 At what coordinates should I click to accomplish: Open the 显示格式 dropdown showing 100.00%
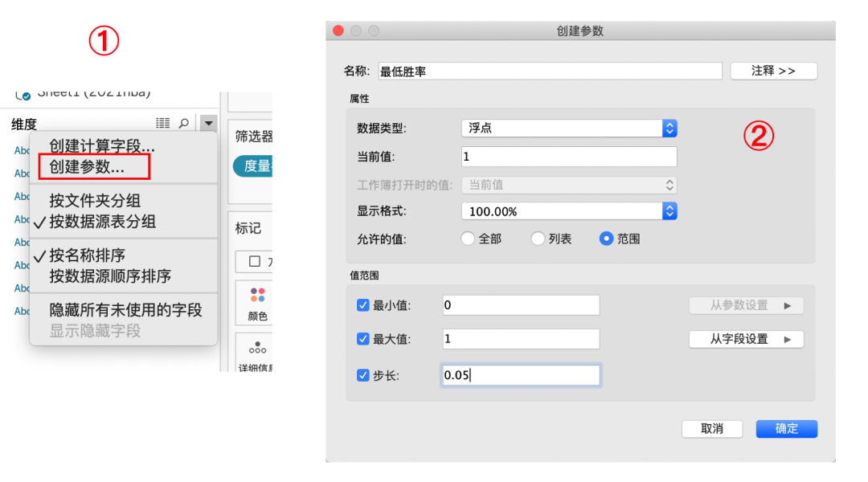point(569,211)
